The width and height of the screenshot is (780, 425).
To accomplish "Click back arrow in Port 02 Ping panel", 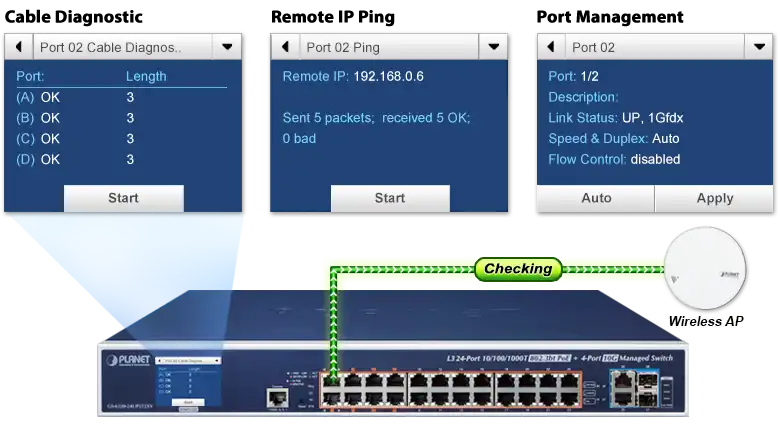I will tap(285, 47).
